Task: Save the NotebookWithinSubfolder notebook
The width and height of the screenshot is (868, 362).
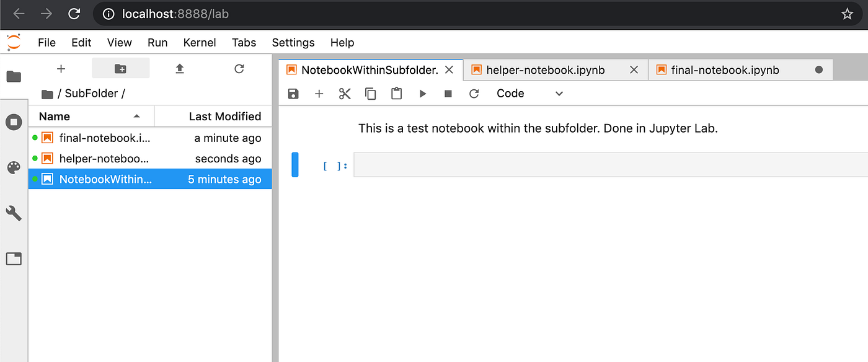Action: (x=293, y=93)
